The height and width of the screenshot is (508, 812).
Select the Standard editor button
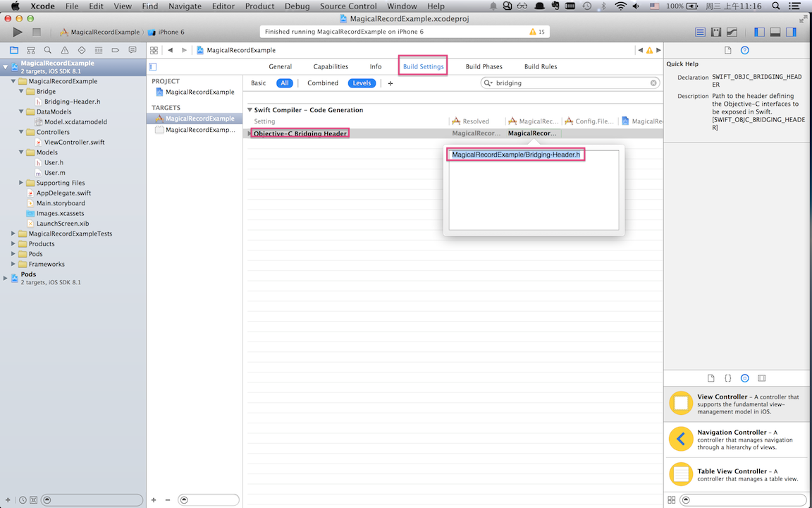(700, 32)
